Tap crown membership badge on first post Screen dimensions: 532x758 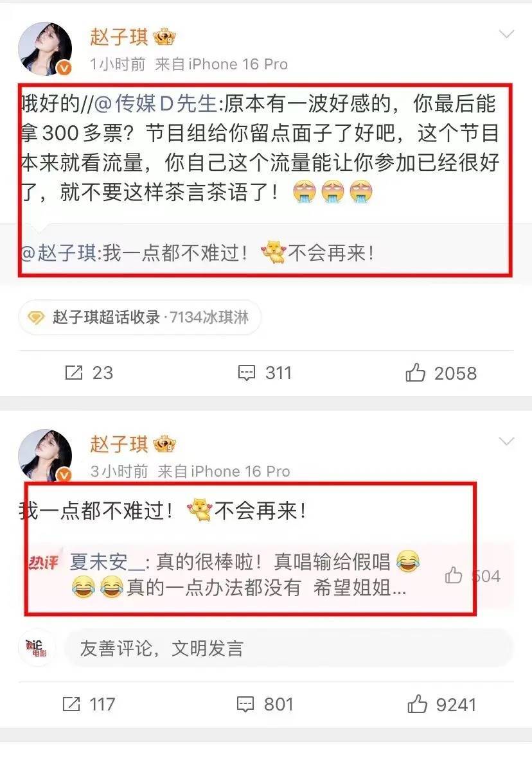(x=164, y=37)
